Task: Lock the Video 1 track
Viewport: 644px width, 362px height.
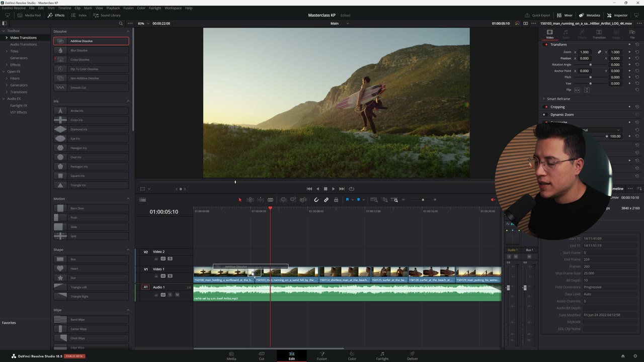Action: click(156, 276)
